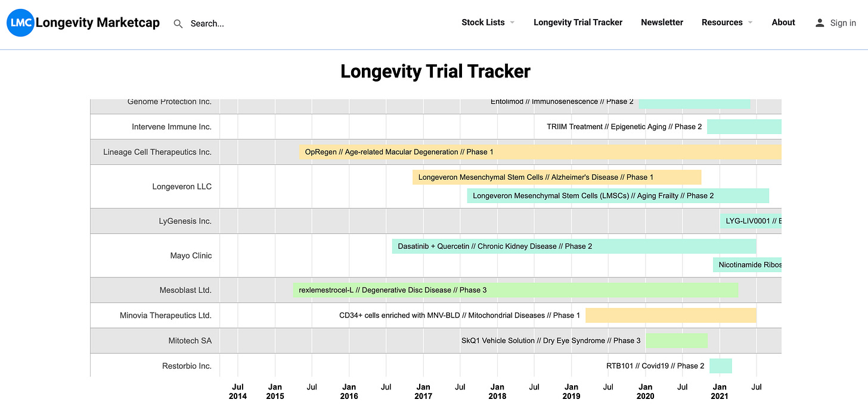Image resolution: width=868 pixels, height=418 pixels.
Task: Click the Jan 2021 axis label
Action: point(720,391)
